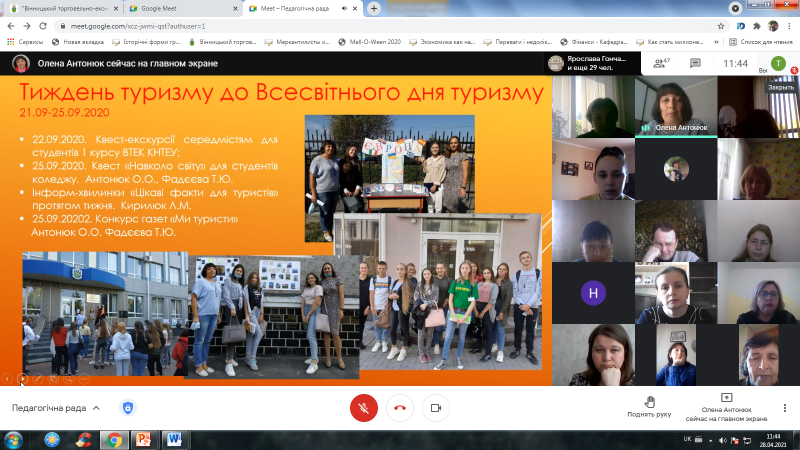Screen dimensions: 800x450
Task: Open the volume speaker tray icon
Action: (722, 440)
